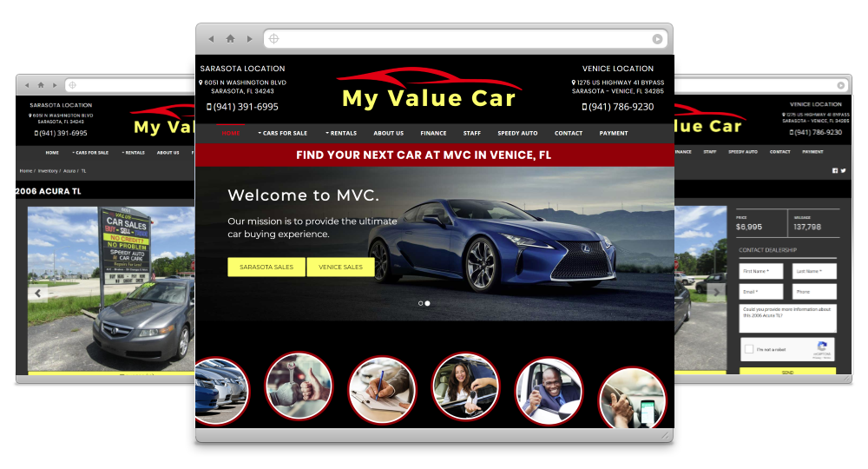This screenshot has width=868, height=469.
Task: Expand RENTALS in the left background window
Action: coord(133,153)
